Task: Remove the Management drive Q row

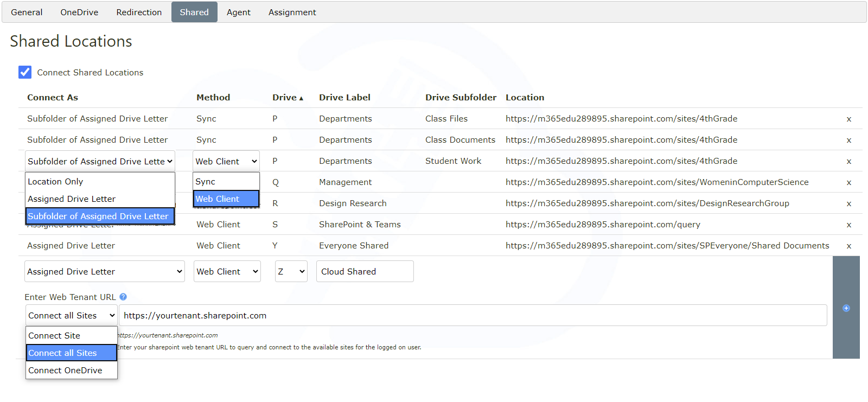Action: pyautogui.click(x=848, y=182)
